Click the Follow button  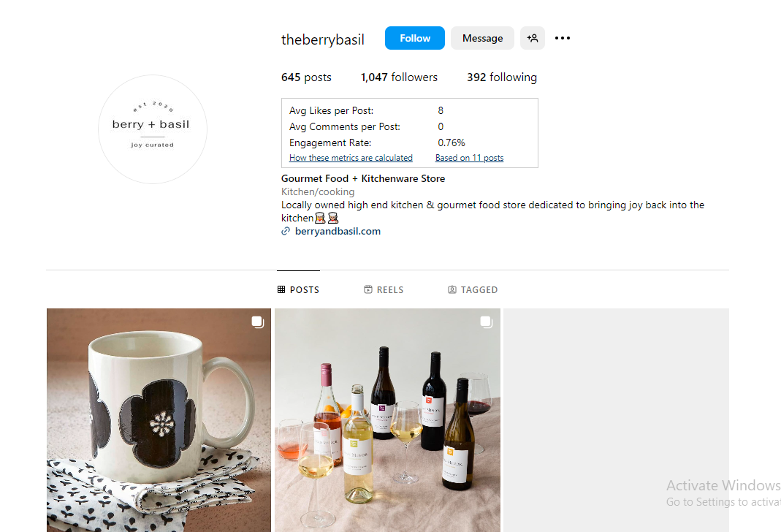point(414,38)
